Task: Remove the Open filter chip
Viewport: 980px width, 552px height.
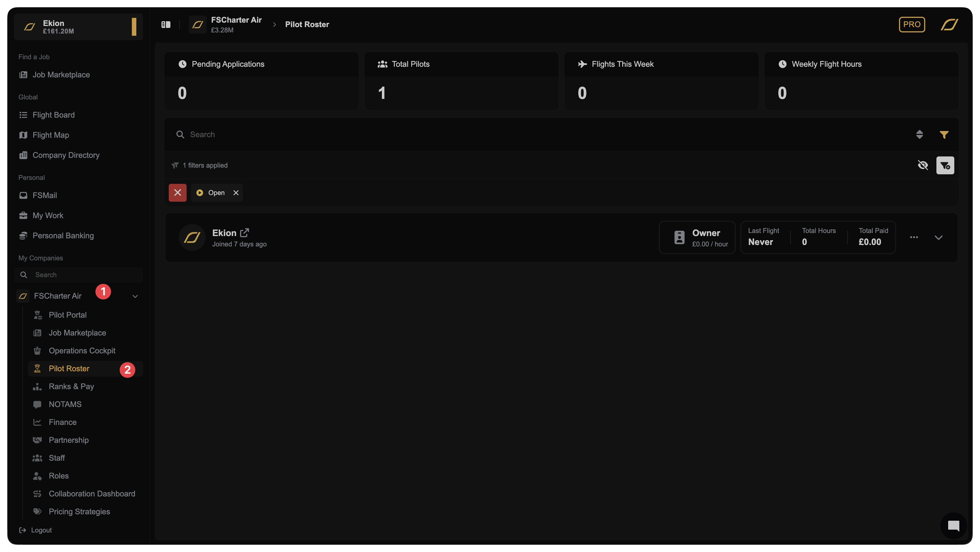Action: (x=236, y=193)
